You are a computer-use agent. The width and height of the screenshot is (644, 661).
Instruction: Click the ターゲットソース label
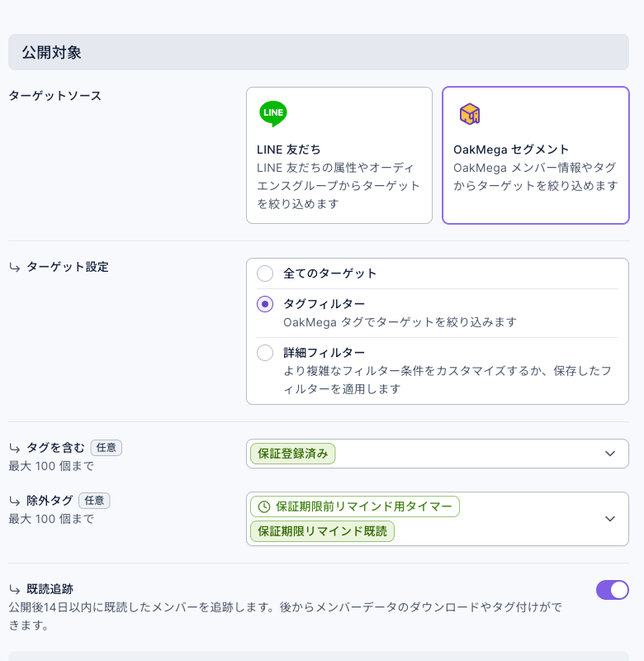[54, 96]
